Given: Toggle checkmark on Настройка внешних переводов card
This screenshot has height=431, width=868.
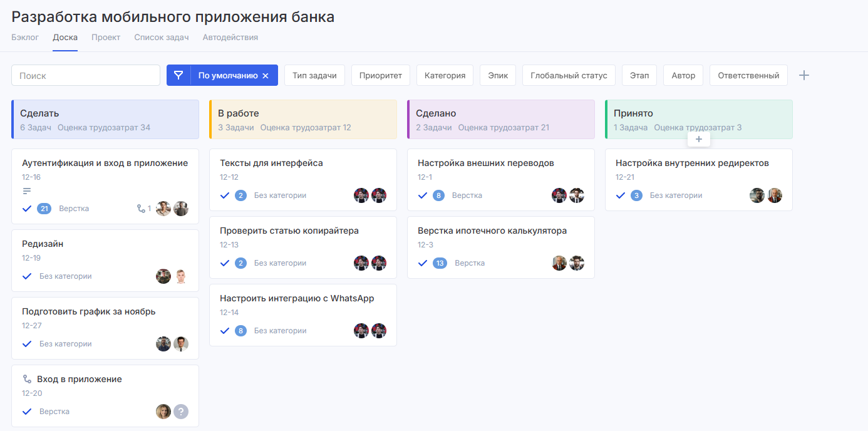Looking at the screenshot, I should [423, 195].
